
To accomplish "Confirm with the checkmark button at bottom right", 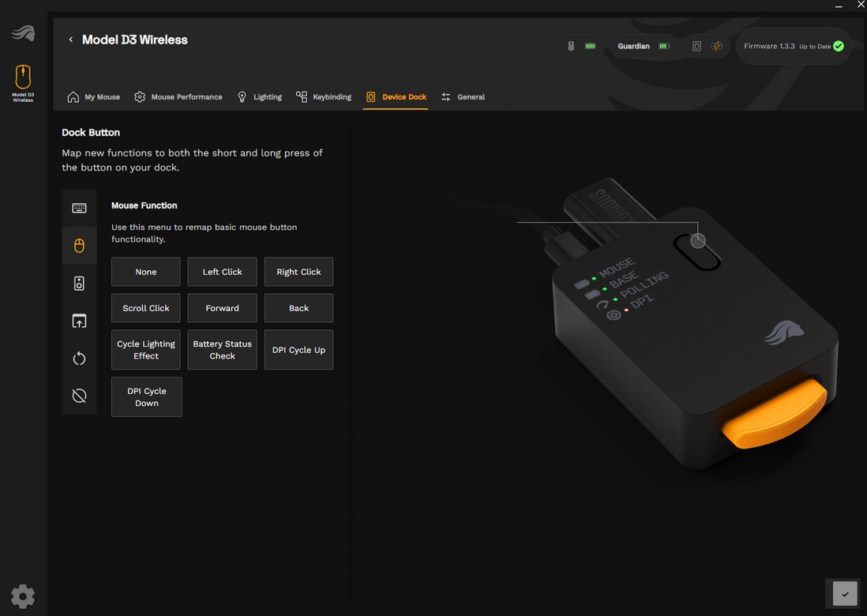I will 845,594.
